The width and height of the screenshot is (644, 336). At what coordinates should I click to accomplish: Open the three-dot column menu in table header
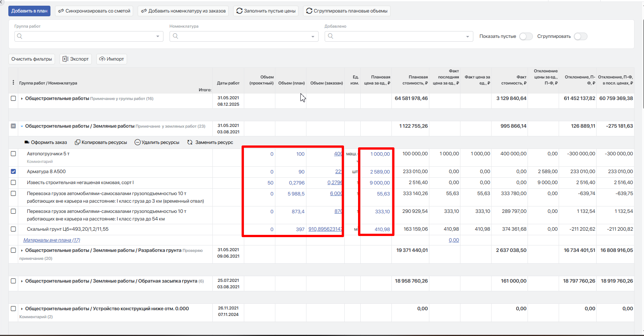13,83
